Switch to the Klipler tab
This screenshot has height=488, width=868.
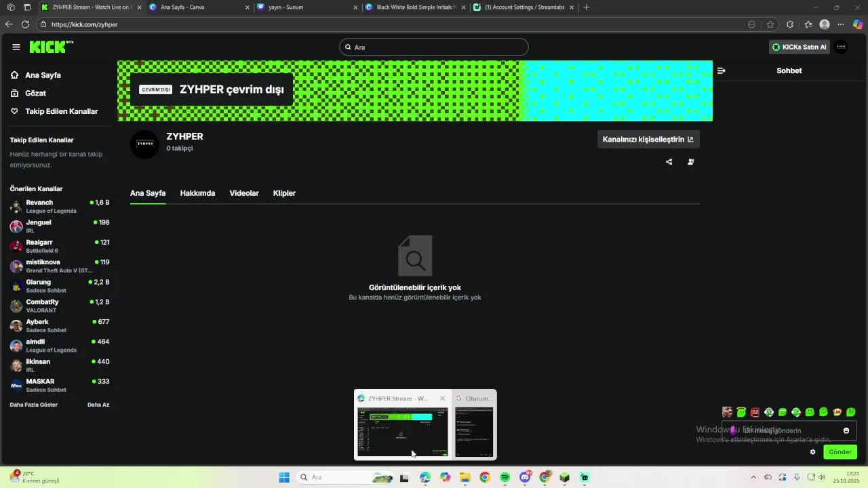284,193
